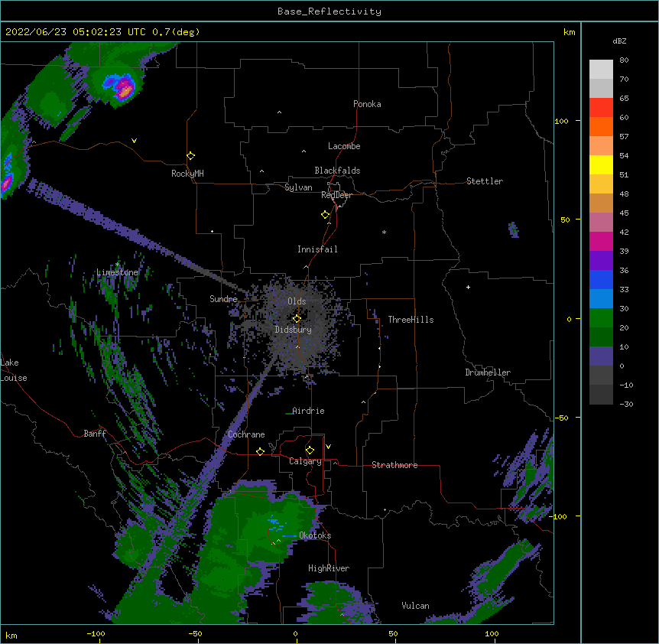Click the yellow V marker east of Calgary
Viewport: 659px width, 644px height.
pos(328,447)
